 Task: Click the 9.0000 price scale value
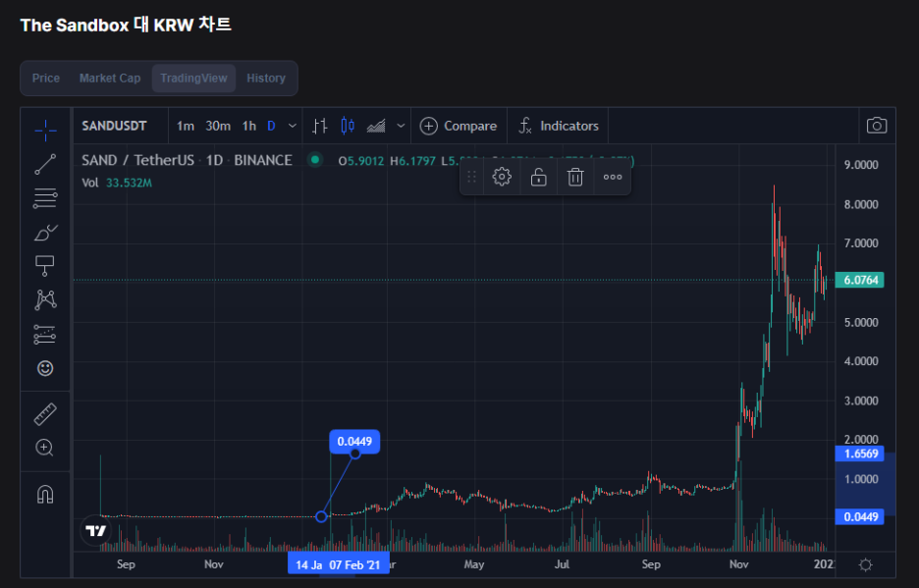tap(860, 165)
